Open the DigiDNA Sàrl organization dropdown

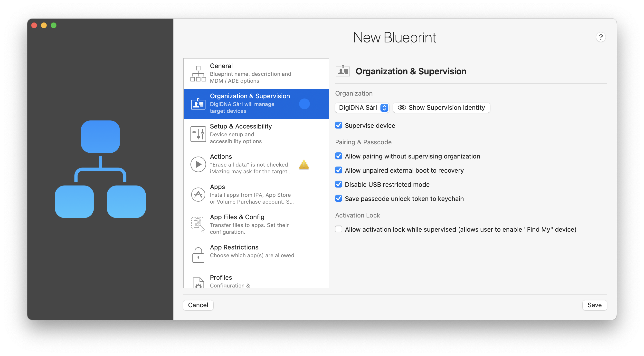tap(362, 108)
